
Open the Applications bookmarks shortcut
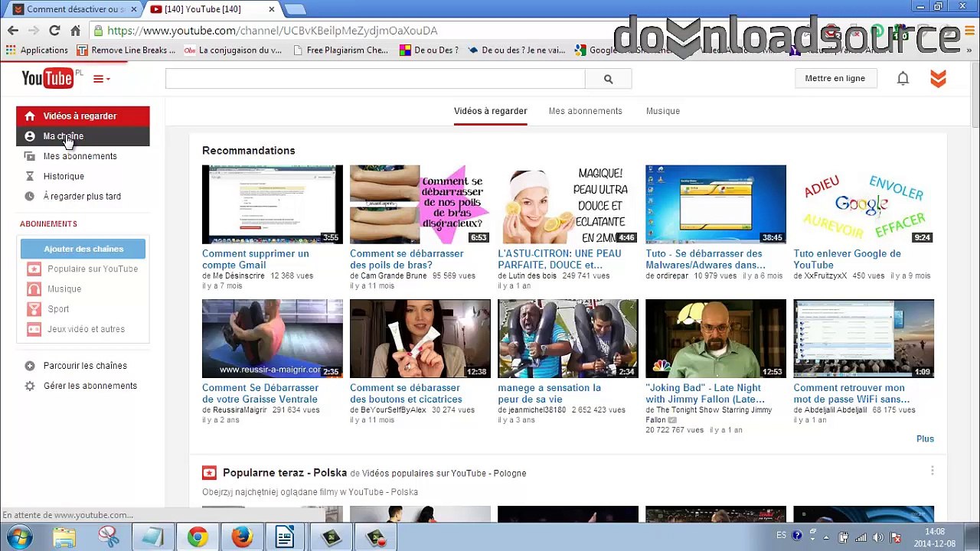[x=37, y=51]
